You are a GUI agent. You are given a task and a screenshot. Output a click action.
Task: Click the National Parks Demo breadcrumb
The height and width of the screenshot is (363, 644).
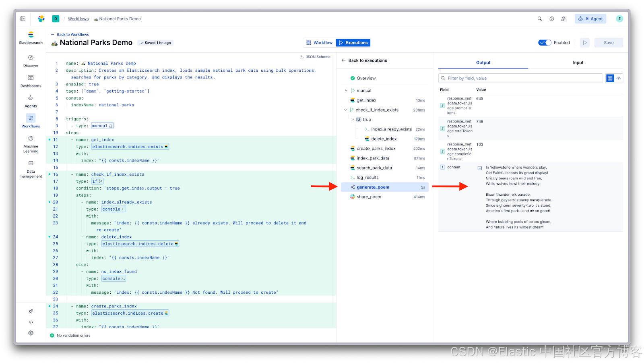(117, 19)
